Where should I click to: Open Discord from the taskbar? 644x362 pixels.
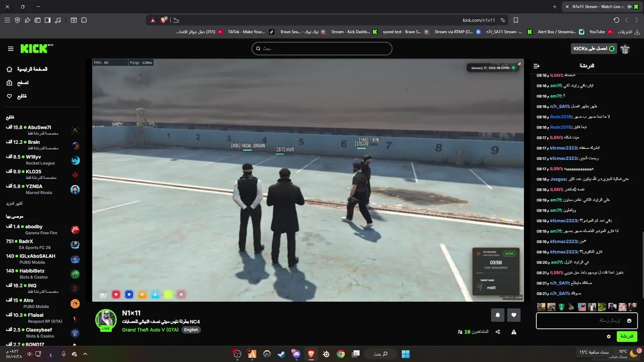(x=296, y=354)
